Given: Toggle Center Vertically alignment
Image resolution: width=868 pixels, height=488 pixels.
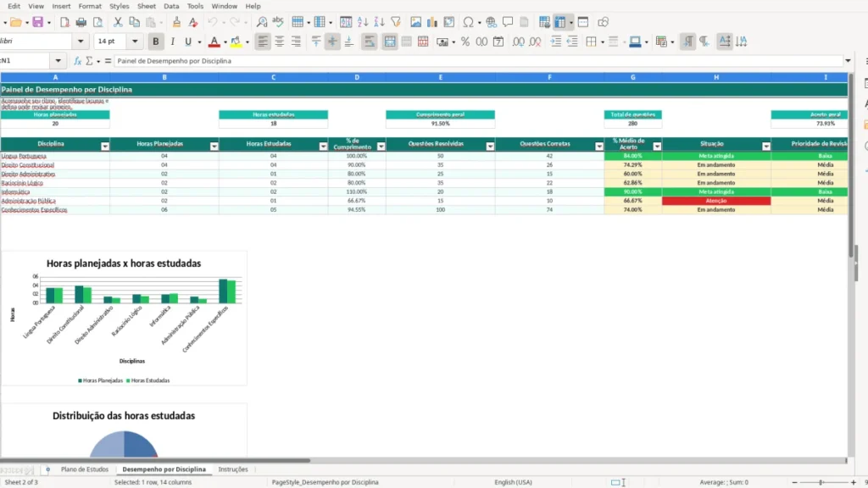Looking at the screenshot, I should [332, 42].
